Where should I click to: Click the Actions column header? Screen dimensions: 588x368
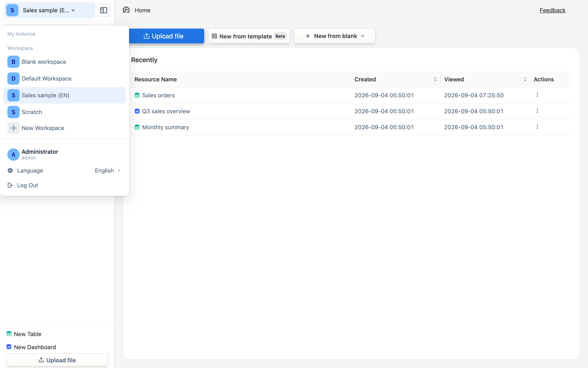(x=544, y=79)
